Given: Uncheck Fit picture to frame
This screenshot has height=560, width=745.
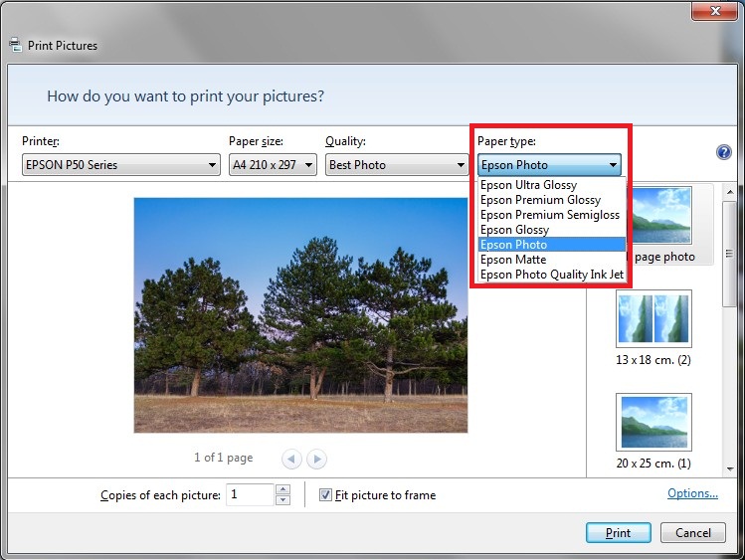Looking at the screenshot, I should [325, 495].
